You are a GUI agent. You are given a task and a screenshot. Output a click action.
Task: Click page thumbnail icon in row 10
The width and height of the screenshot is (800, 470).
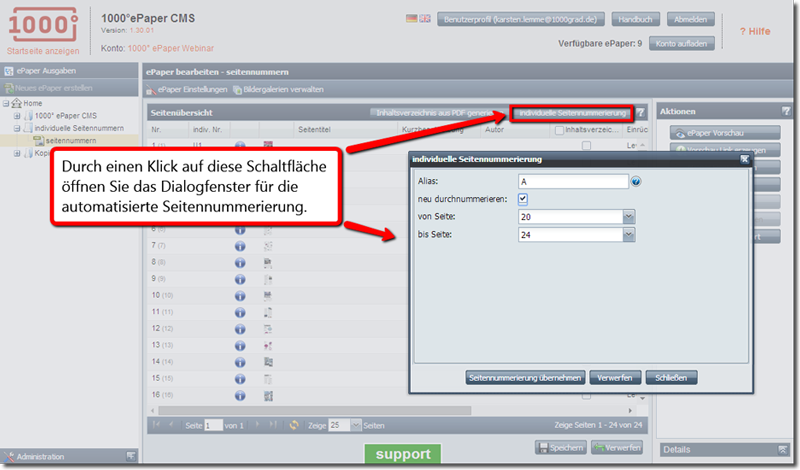click(x=268, y=295)
